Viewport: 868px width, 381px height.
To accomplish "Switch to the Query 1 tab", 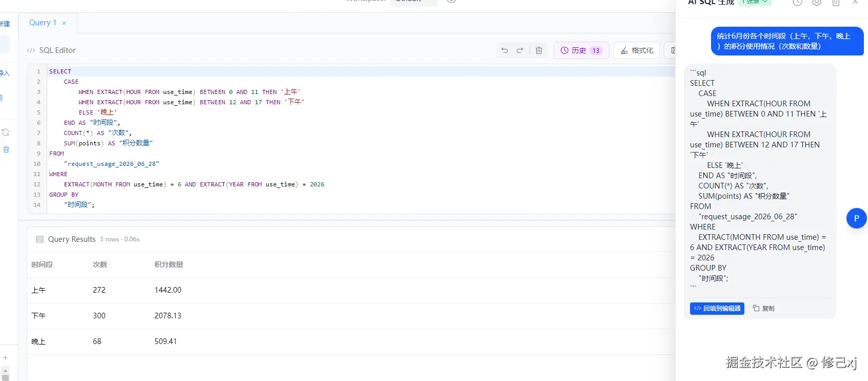I will point(43,23).
